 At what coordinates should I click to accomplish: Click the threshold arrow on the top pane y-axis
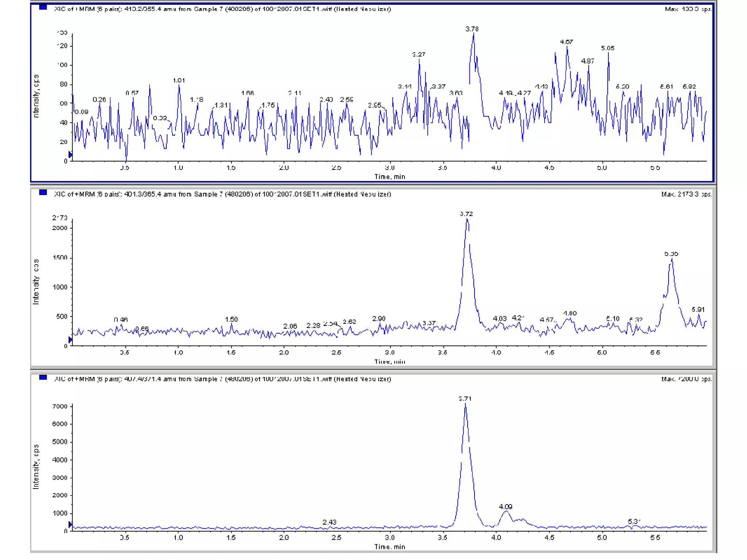(x=70, y=155)
